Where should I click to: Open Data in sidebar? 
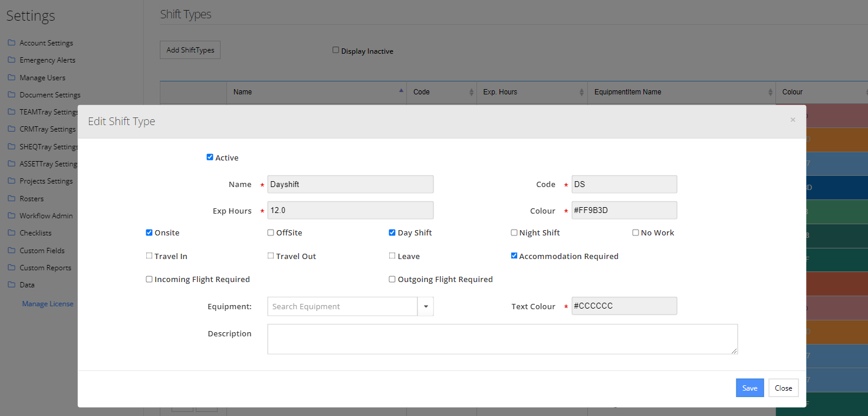[27, 284]
